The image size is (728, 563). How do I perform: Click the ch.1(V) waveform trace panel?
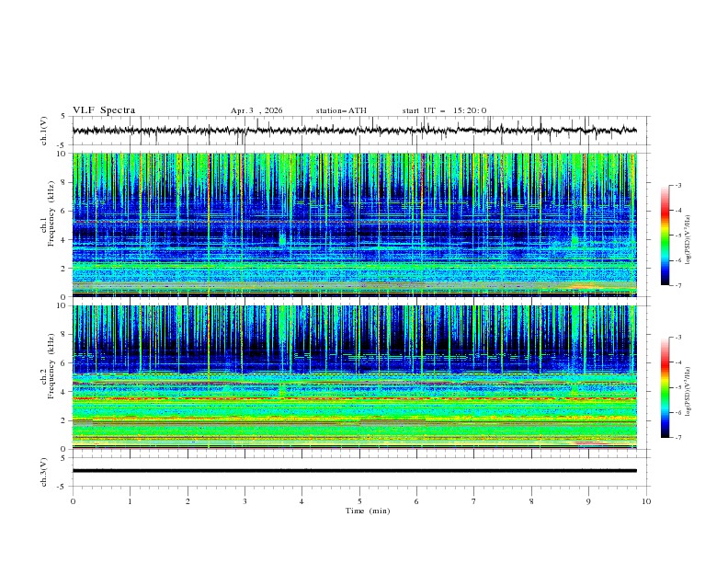359,131
